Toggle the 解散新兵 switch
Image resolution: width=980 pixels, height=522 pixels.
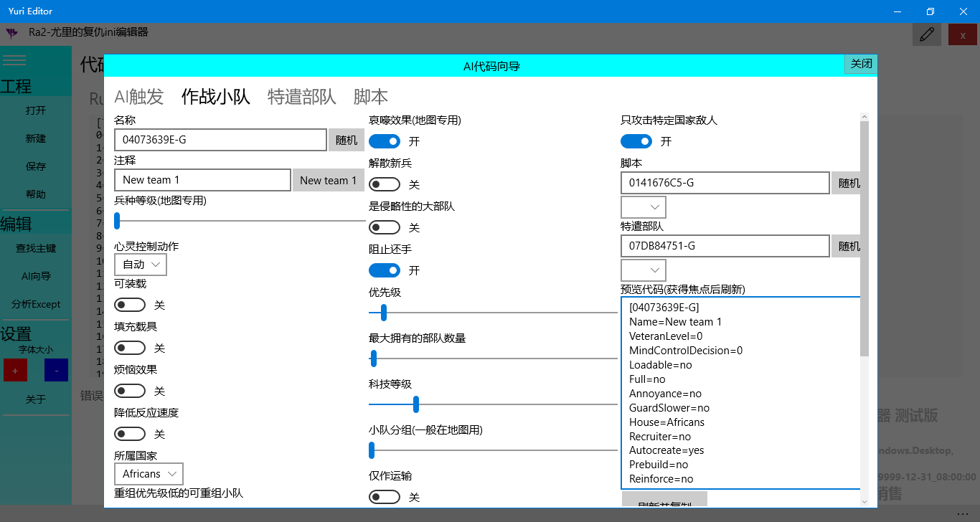pos(385,184)
